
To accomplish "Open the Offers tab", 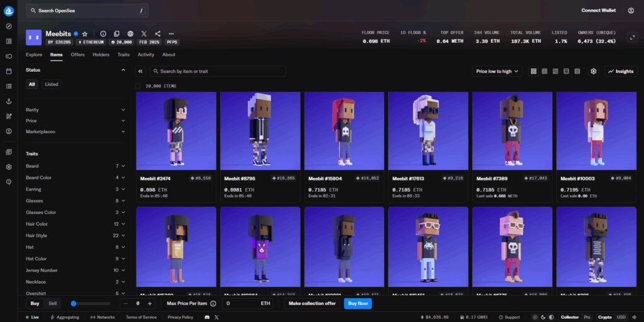I will click(x=77, y=55).
